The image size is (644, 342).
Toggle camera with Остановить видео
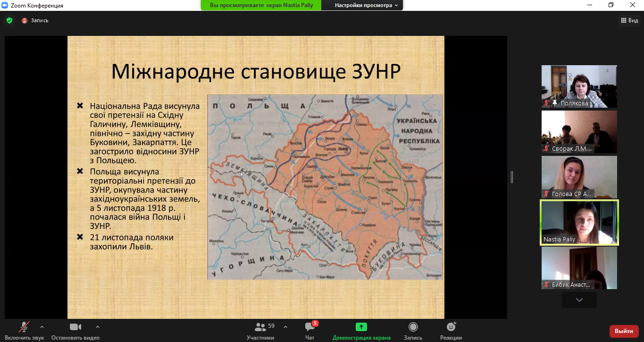[x=75, y=327]
